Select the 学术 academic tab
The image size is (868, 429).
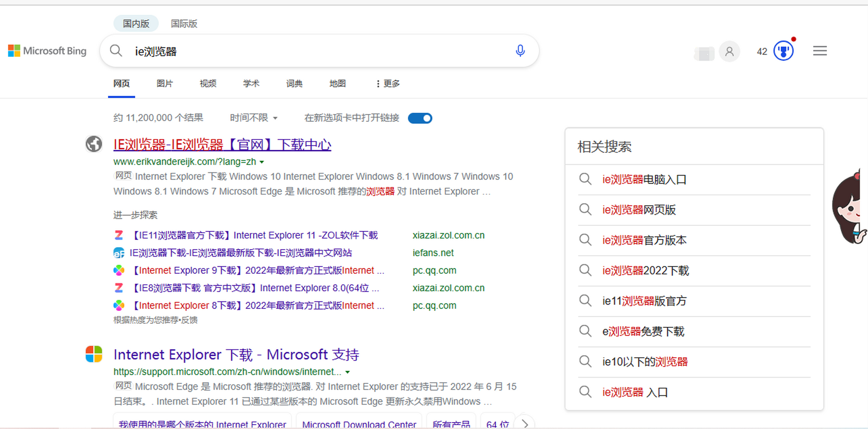click(x=251, y=83)
